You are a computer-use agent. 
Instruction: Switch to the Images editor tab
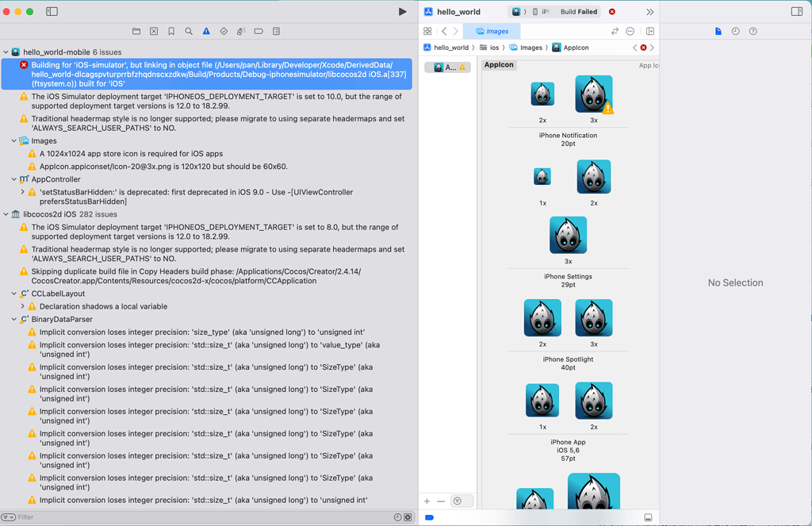[492, 32]
